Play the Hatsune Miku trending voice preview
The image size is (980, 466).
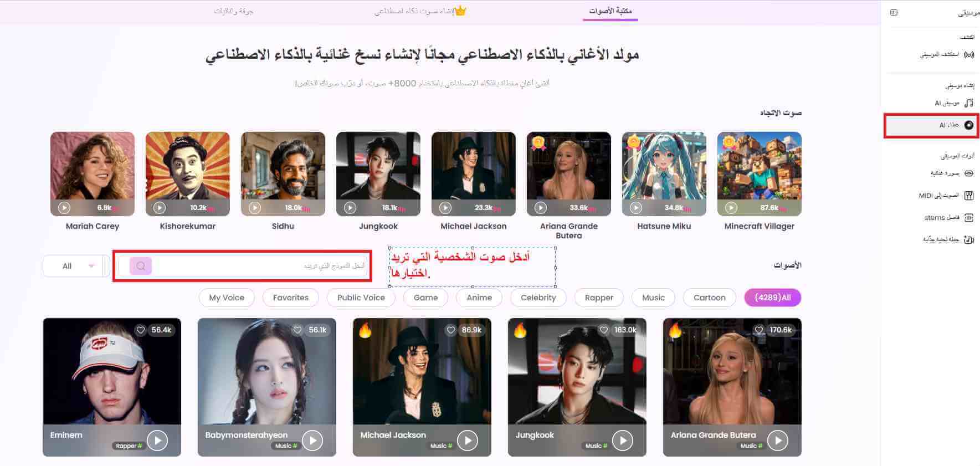(x=636, y=208)
